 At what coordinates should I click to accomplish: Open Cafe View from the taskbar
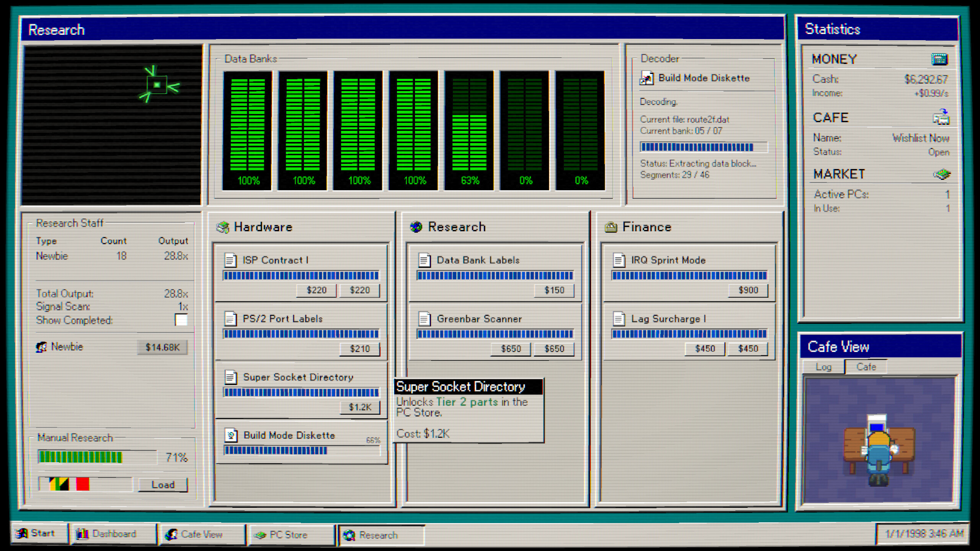[202, 535]
